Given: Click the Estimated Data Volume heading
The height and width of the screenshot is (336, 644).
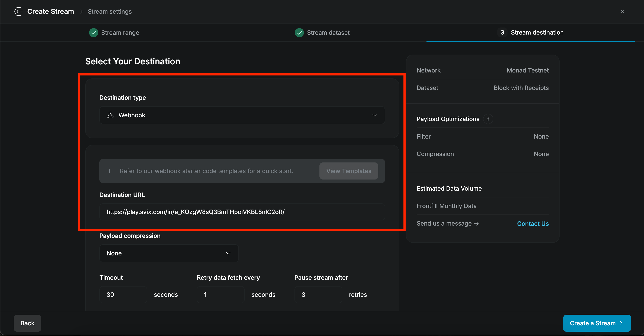Looking at the screenshot, I should 449,188.
